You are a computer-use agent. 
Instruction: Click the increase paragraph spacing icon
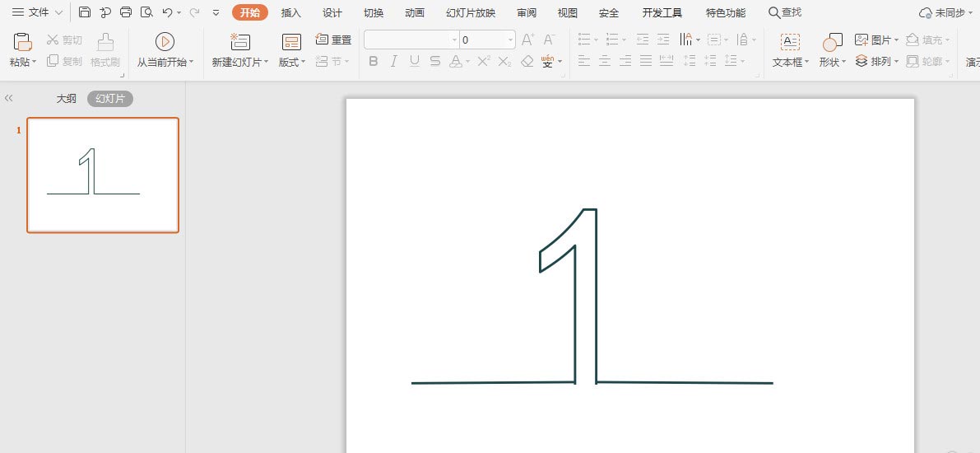[690, 61]
